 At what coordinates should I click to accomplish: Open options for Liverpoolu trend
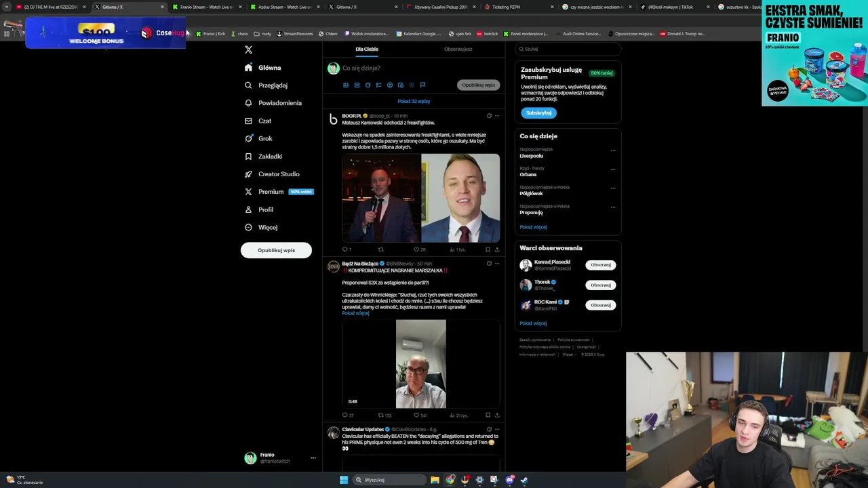613,150
